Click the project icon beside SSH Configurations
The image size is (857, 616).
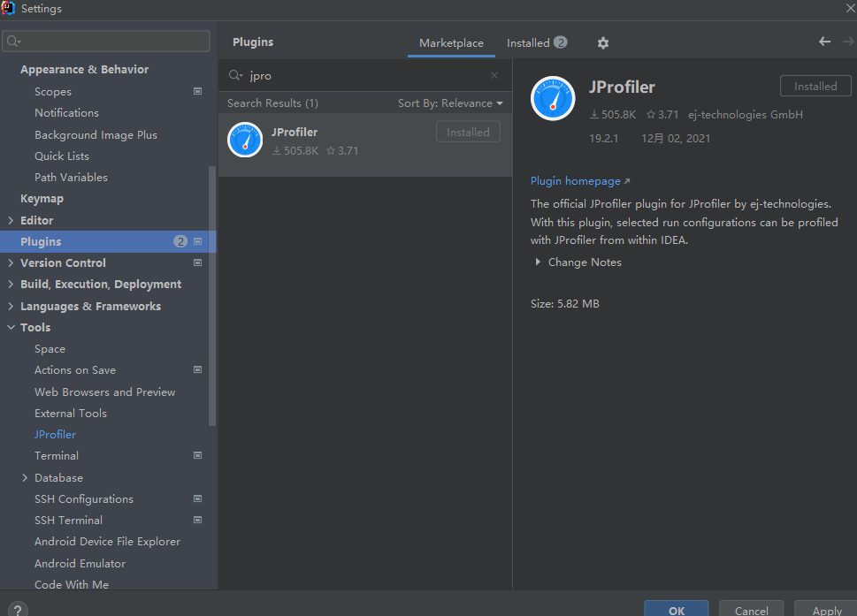(x=198, y=498)
